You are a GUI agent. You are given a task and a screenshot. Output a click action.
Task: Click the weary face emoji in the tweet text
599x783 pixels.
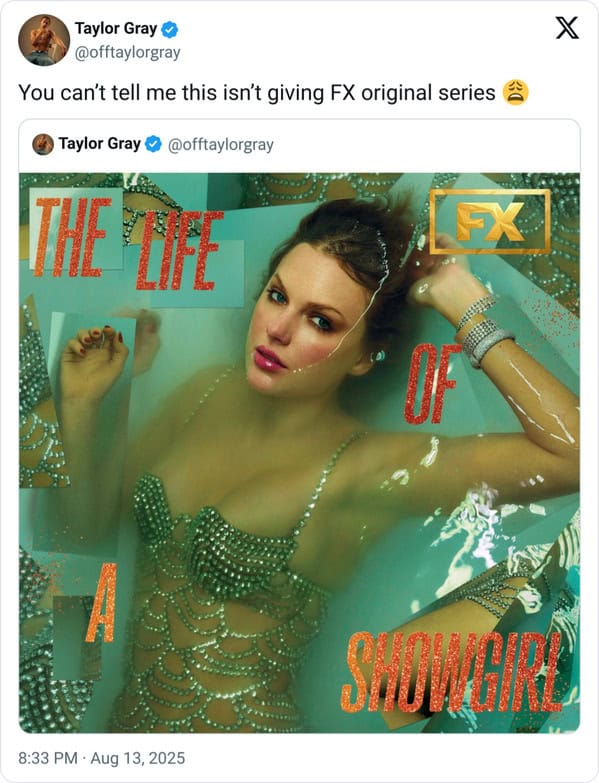pos(515,92)
